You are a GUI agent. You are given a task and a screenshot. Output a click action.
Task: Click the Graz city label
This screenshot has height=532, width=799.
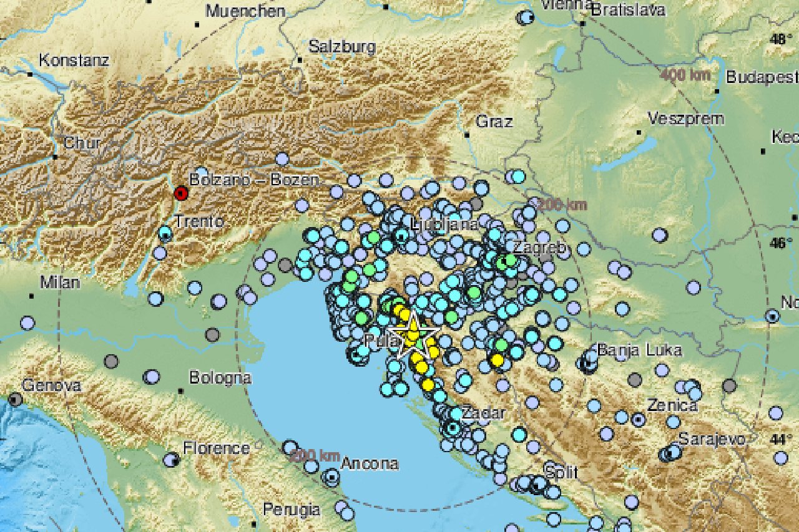coord(494,121)
